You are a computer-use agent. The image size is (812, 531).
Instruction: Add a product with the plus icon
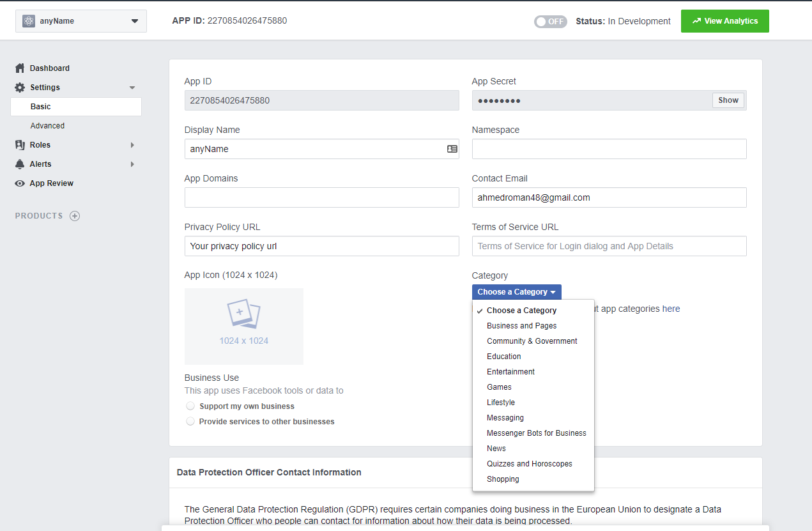click(x=75, y=216)
